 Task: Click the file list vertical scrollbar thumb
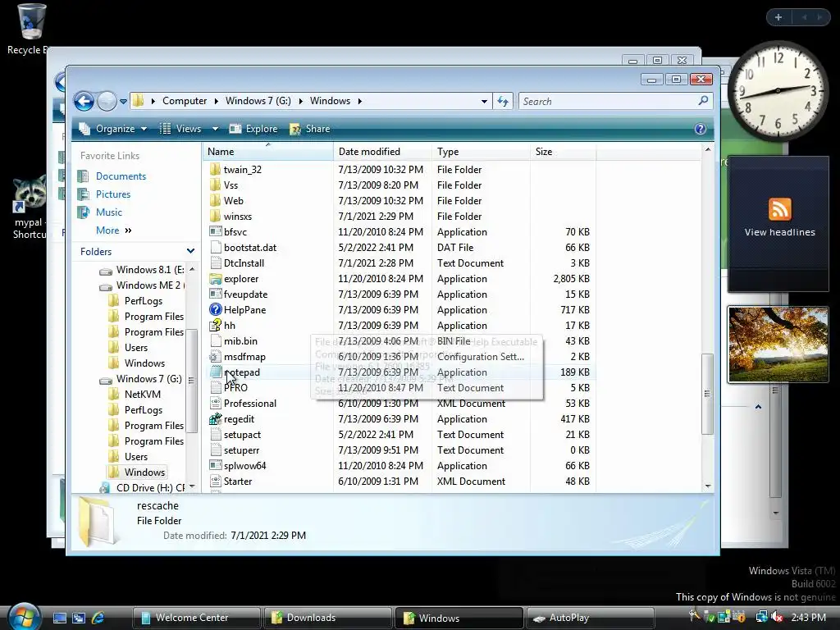(x=707, y=394)
